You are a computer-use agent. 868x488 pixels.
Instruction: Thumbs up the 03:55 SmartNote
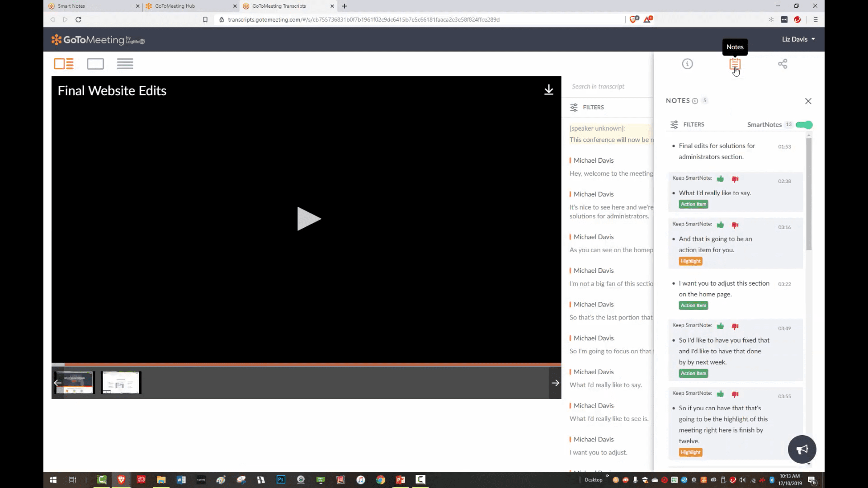click(720, 394)
